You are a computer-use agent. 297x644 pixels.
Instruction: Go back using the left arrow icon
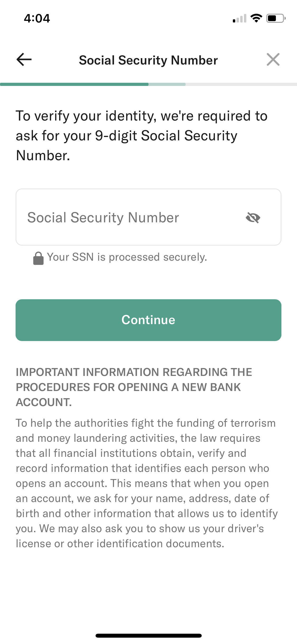[x=24, y=59]
